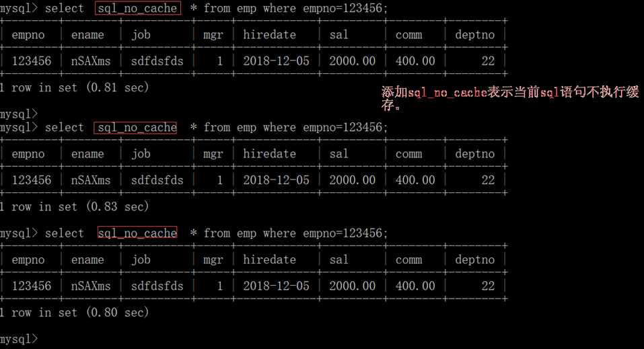The height and width of the screenshot is (349, 644).
Task: Click the 'hiredate' header in the first table
Action: click(x=269, y=35)
